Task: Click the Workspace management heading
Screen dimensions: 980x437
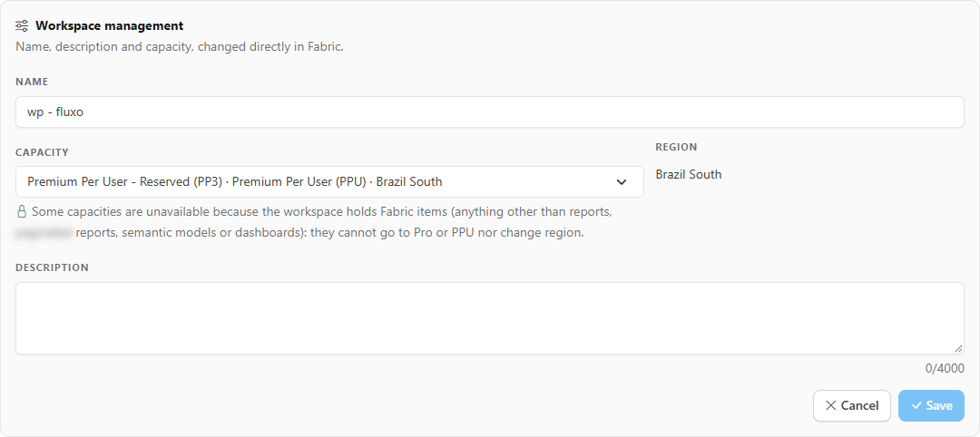Action: [110, 25]
